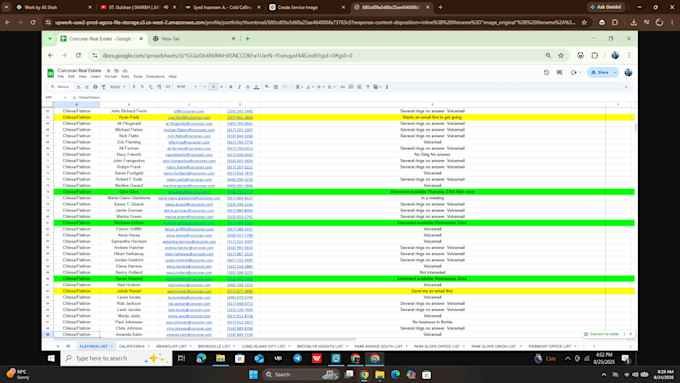The image size is (680, 383).
Task: Click the Share button in Sheets
Action: point(600,72)
